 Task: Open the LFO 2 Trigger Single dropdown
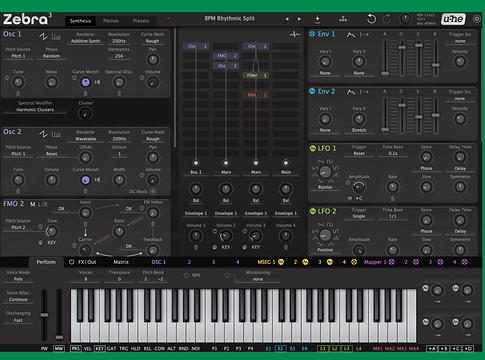[359, 216]
